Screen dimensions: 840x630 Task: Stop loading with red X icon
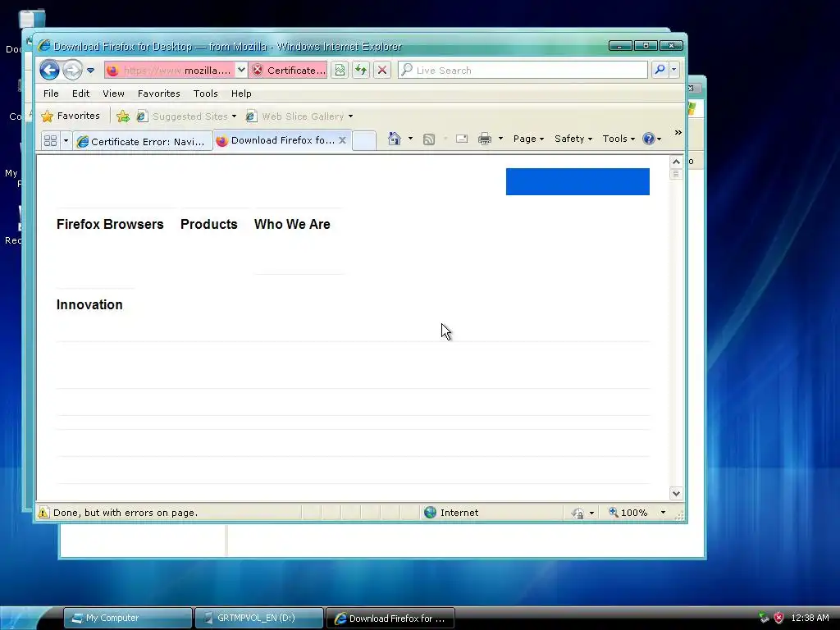pos(382,71)
